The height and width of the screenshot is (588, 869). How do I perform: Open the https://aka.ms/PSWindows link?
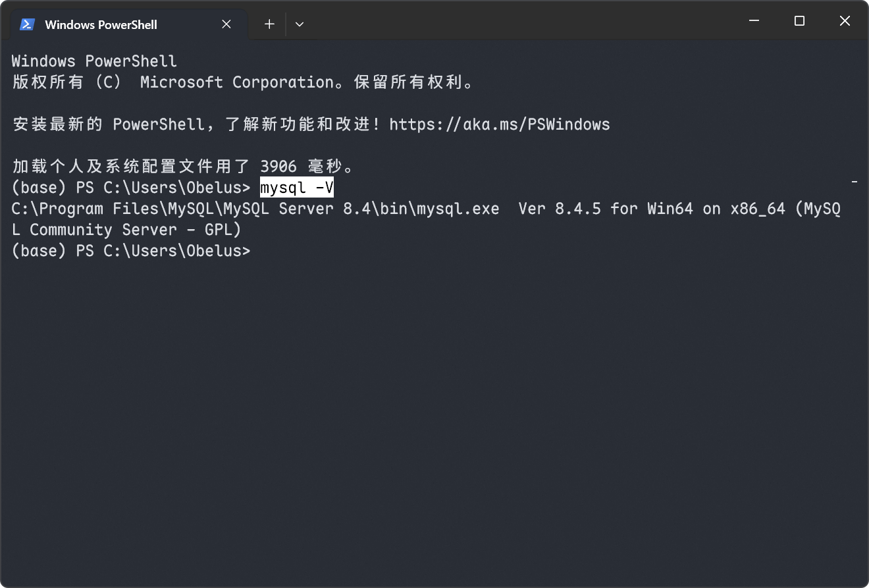pyautogui.click(x=500, y=124)
